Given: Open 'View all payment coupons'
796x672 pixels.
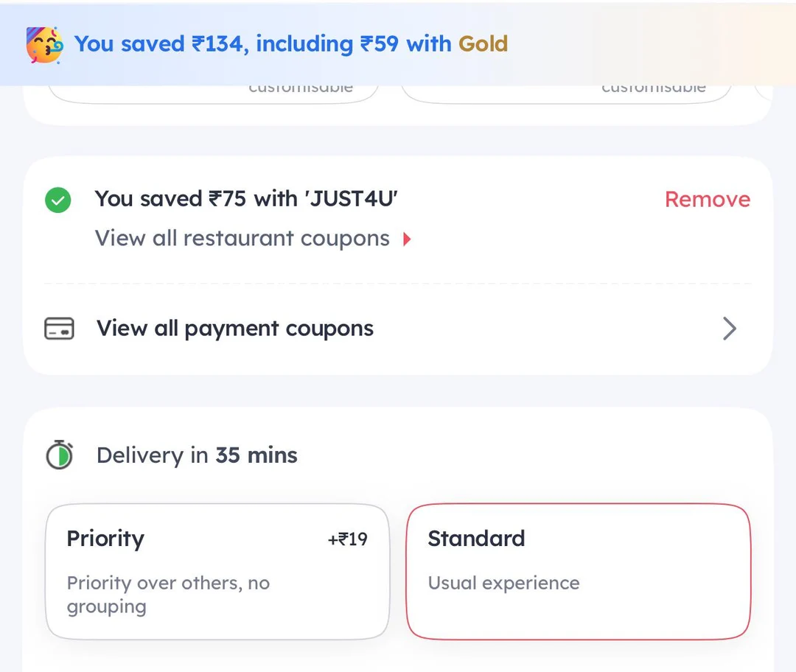Looking at the screenshot, I should (x=234, y=329).
